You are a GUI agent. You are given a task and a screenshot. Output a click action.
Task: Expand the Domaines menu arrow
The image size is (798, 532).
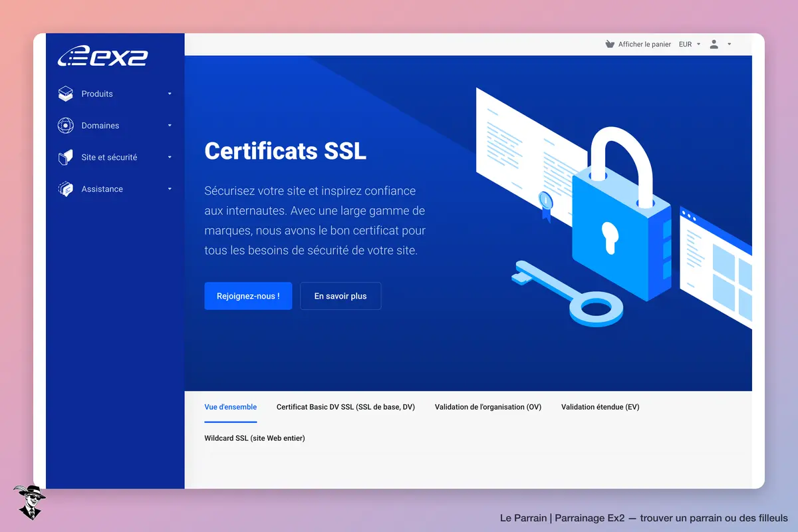(x=170, y=126)
